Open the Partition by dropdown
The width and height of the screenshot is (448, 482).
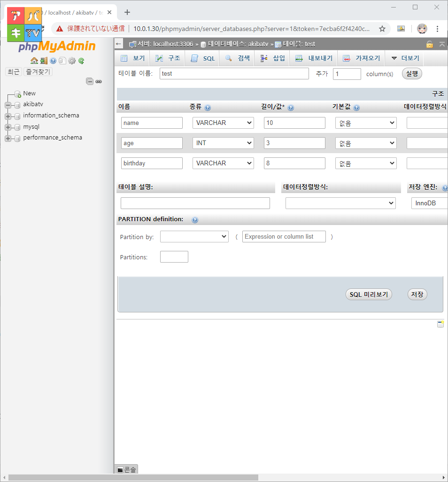194,236
